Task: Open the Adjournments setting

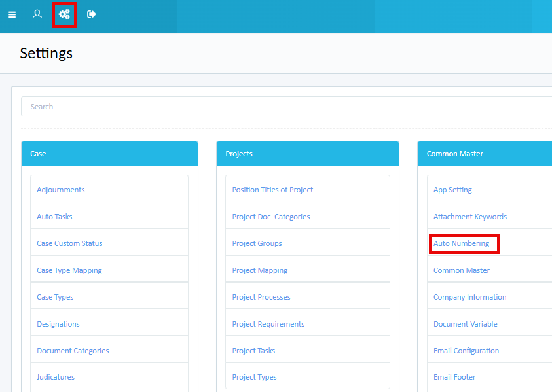Action: pos(60,190)
